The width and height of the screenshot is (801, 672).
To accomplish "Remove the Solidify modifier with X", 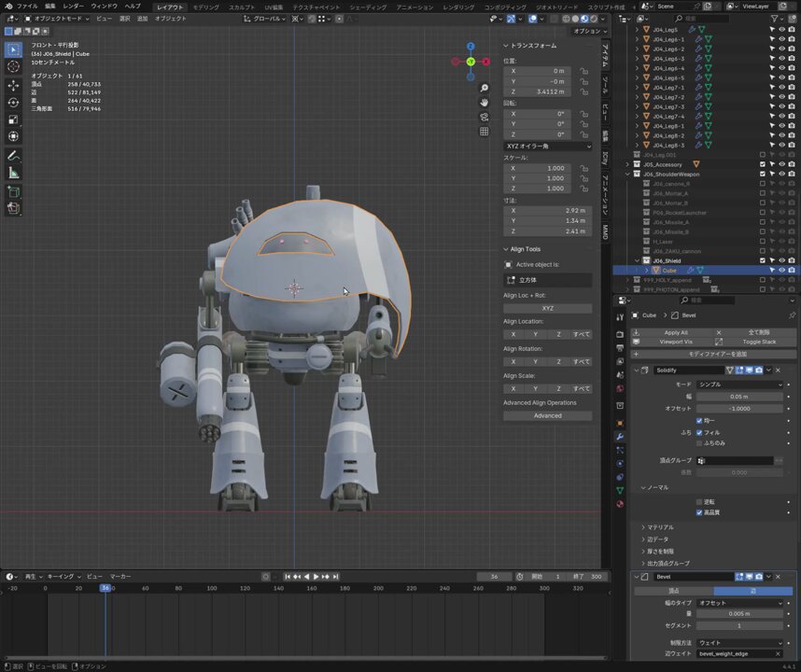I will [778, 371].
